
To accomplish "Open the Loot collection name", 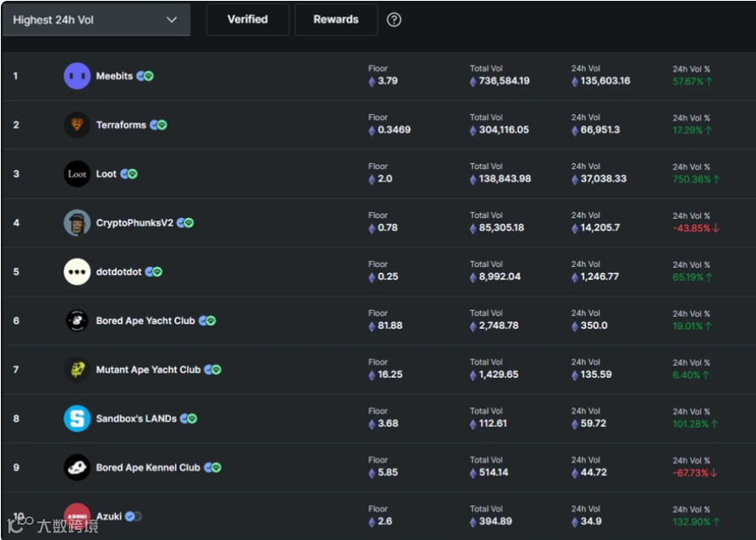I will (106, 174).
